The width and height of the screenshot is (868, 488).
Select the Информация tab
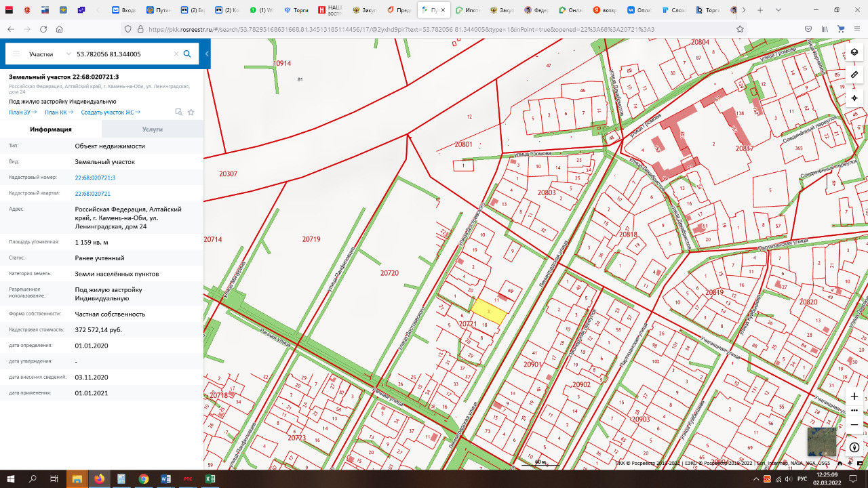[51, 129]
